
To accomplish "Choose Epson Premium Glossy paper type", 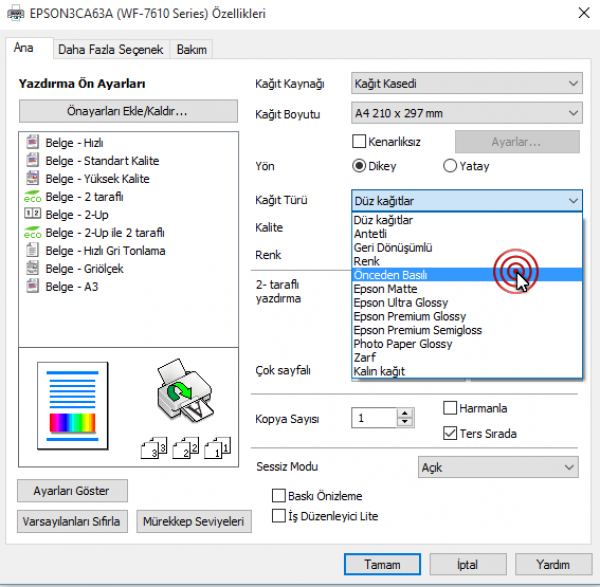I will coord(467,316).
